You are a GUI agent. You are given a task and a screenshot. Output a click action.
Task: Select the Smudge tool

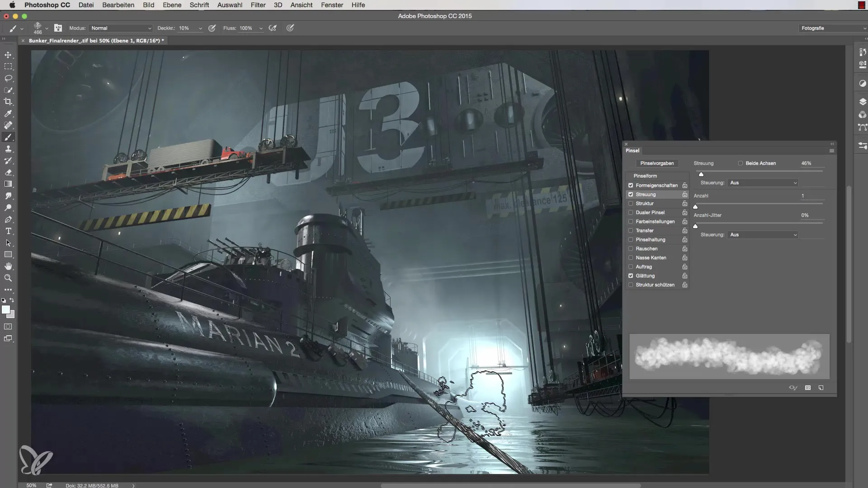tap(8, 196)
